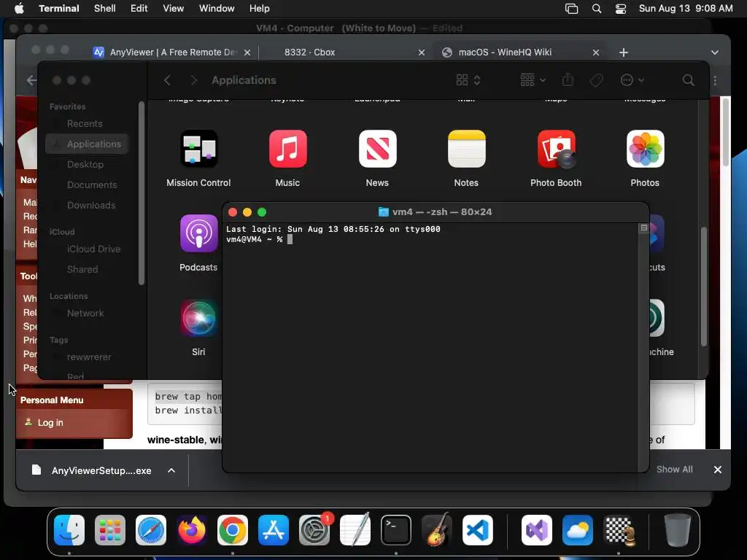Launch GarageBand from the Dock
Screen dimensions: 747x560
click(x=437, y=530)
